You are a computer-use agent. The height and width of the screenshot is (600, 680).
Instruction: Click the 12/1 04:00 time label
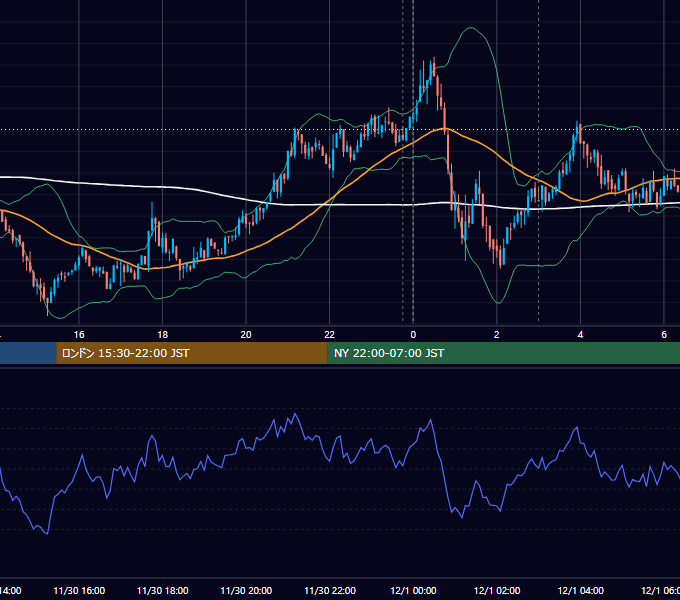click(581, 590)
